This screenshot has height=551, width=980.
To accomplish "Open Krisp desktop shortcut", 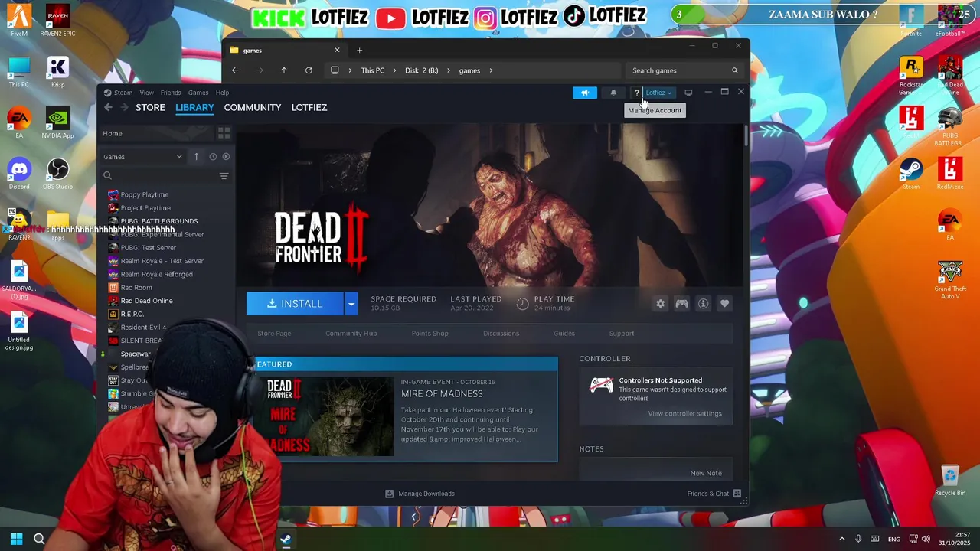I will point(57,72).
